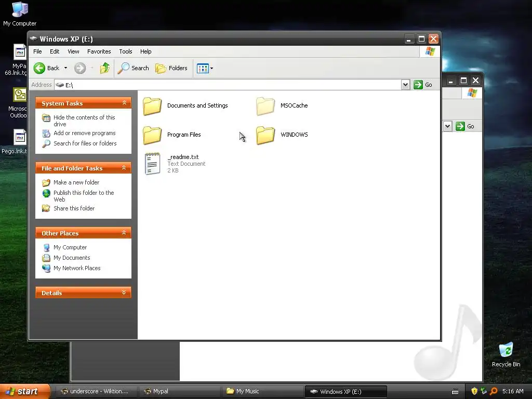Screen dimensions: 532x399
Task: Click Hide the contents of this drive
Action: click(84, 121)
